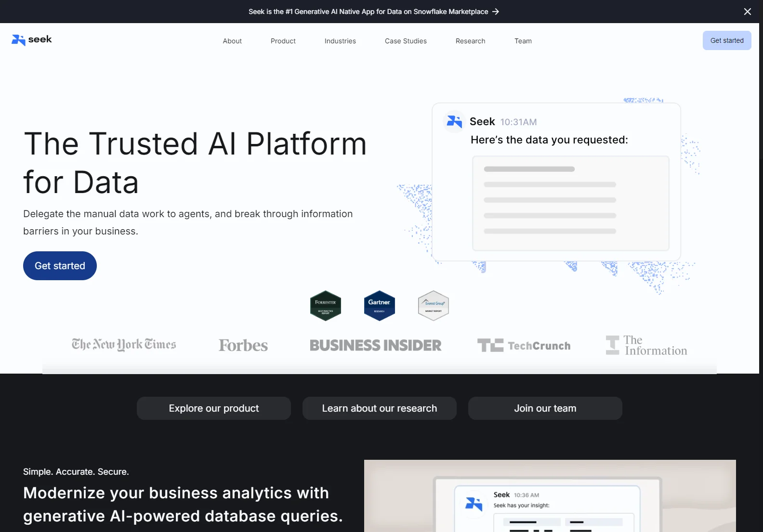Click the Business Insider logo

[375, 345]
